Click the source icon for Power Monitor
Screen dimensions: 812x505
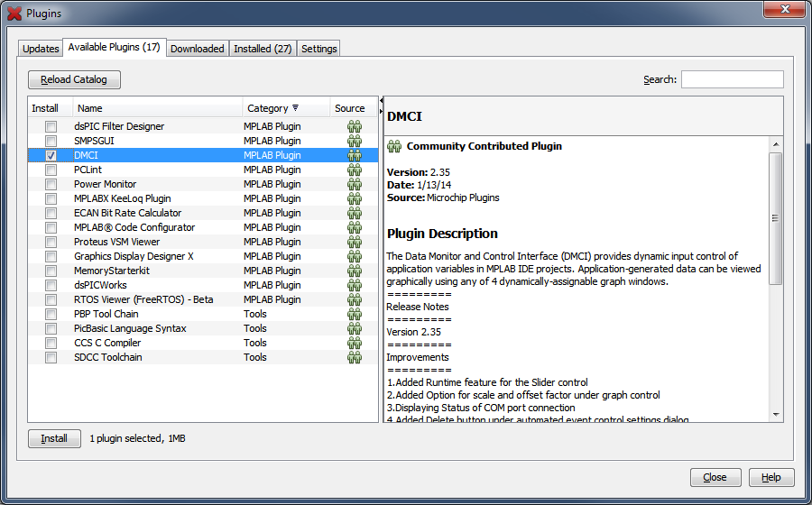(x=355, y=185)
